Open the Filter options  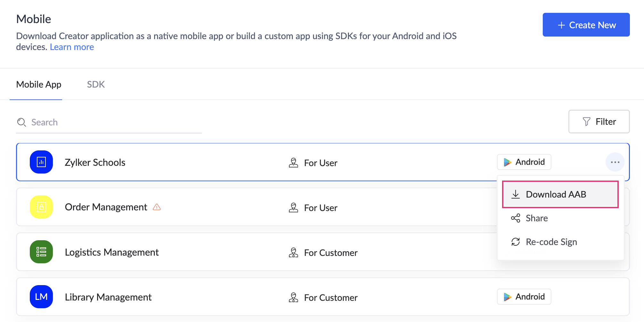pyautogui.click(x=599, y=122)
